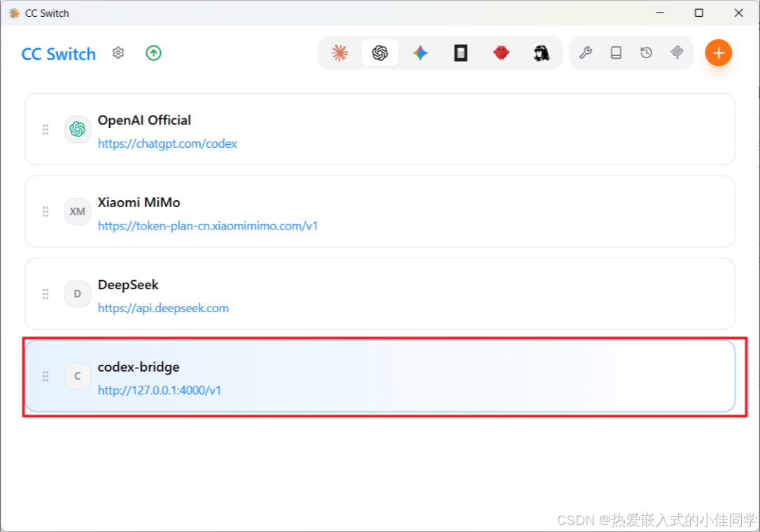Screen dimensions: 760x532
Task: Minimize the CC Switch window
Action: coord(660,13)
